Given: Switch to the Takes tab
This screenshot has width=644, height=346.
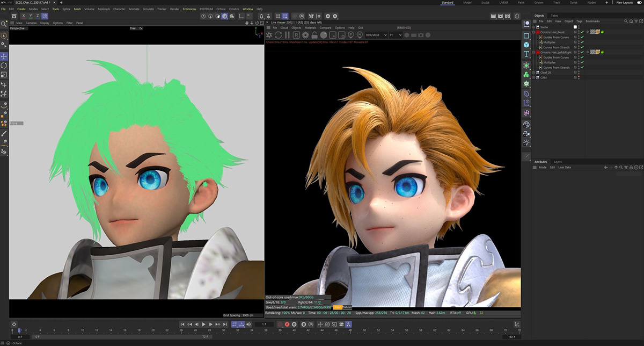Looking at the screenshot, I should (x=554, y=16).
